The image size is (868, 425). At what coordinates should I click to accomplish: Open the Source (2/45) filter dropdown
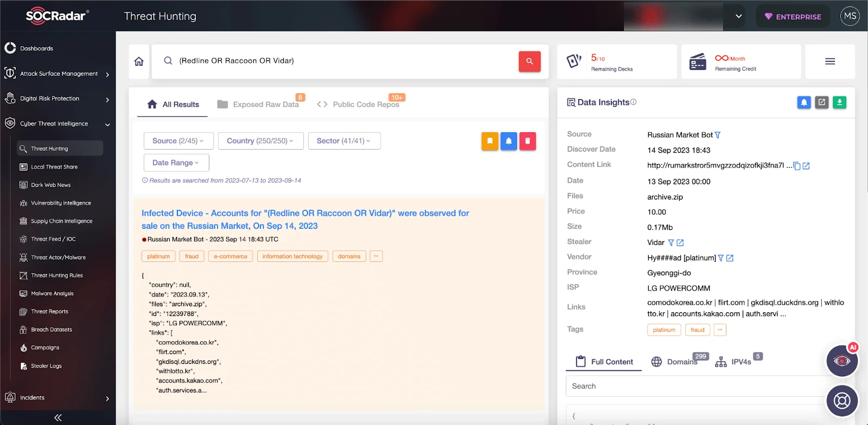(178, 141)
